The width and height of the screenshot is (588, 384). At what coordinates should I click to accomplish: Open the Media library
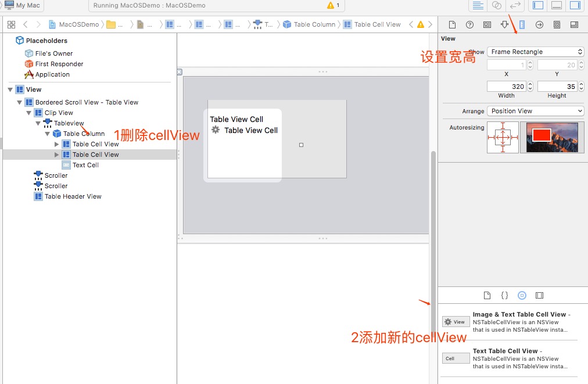pyautogui.click(x=539, y=295)
